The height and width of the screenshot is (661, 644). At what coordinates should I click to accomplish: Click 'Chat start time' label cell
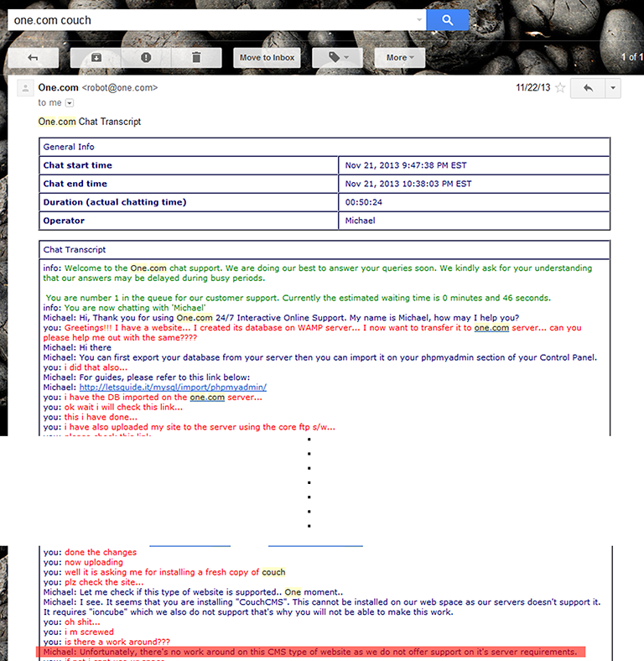pyautogui.click(x=189, y=165)
